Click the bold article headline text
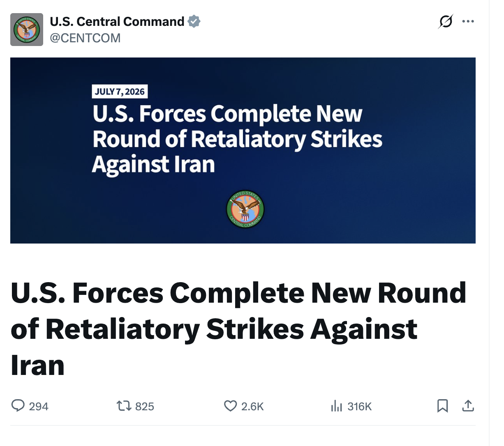The width and height of the screenshot is (504, 446). [238, 329]
